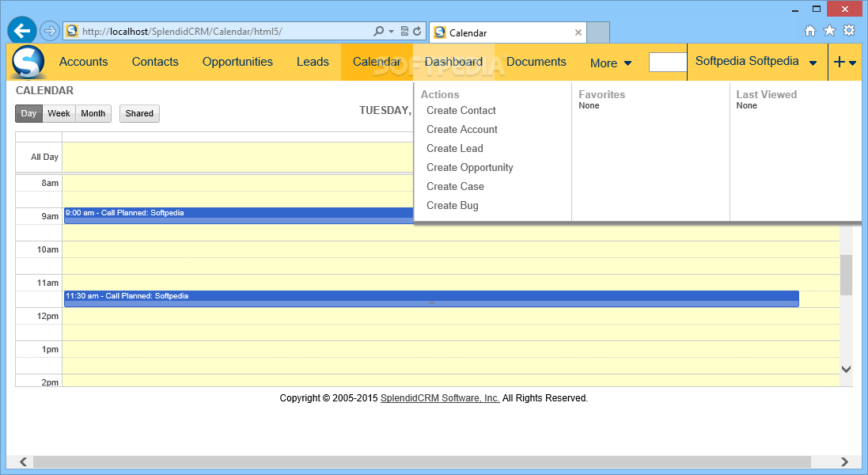
Task: Click the 1pm time label
Action: (50, 349)
